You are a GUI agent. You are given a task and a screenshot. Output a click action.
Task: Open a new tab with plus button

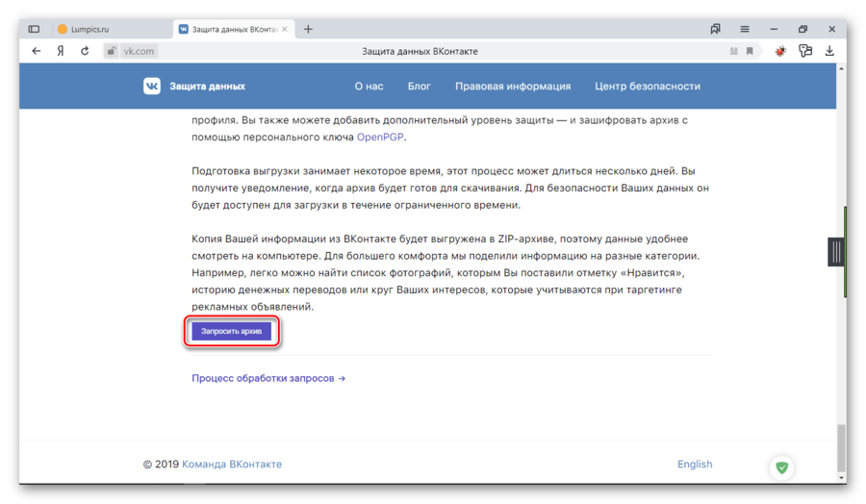(x=308, y=29)
